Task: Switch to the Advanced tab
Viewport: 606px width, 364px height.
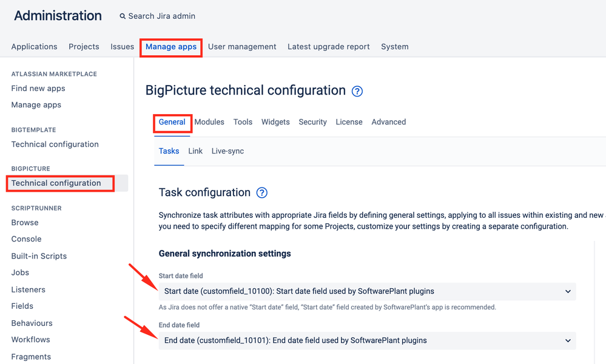Action: click(389, 122)
